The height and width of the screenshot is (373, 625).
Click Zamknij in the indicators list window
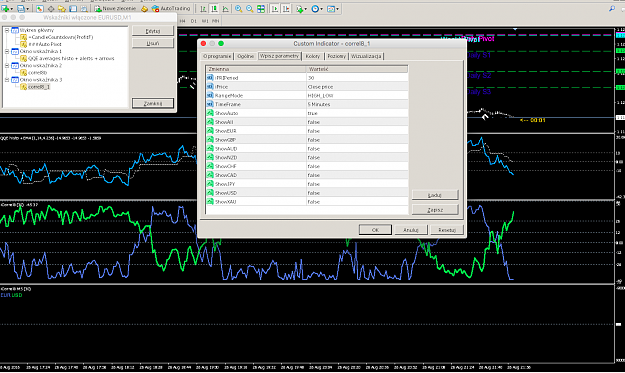153,103
